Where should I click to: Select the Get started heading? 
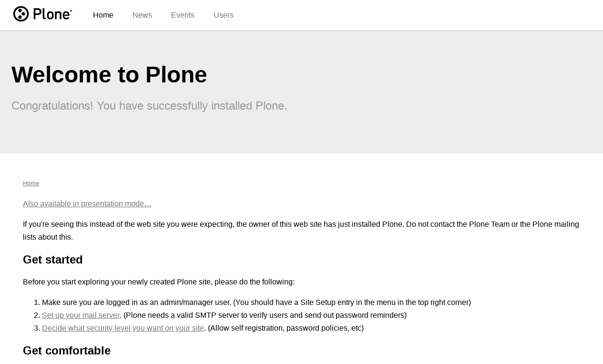(53, 260)
